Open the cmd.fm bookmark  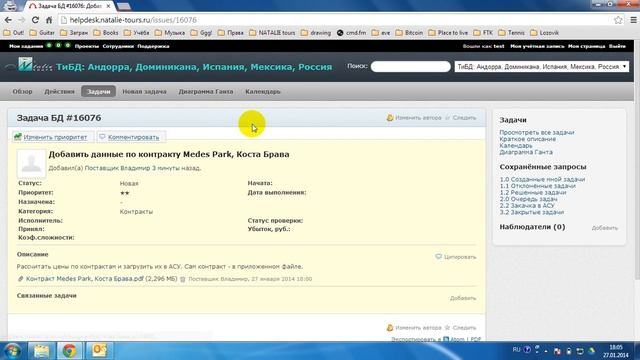click(351, 33)
